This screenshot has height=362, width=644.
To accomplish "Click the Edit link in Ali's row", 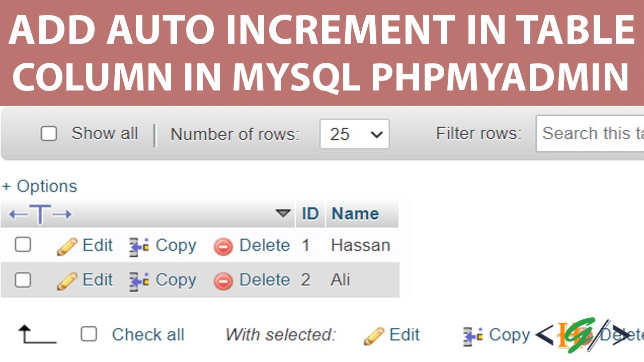I will point(98,280).
